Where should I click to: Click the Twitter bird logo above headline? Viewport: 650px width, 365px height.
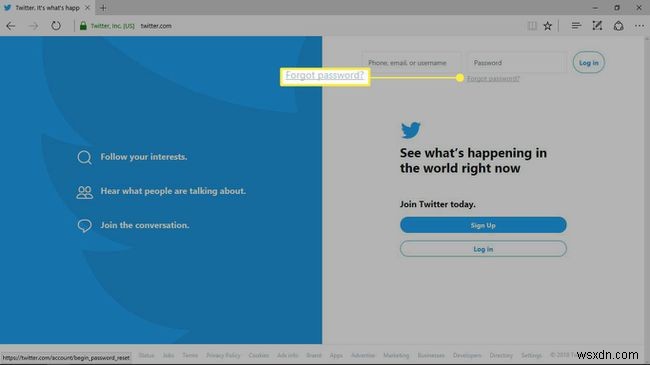click(x=411, y=130)
